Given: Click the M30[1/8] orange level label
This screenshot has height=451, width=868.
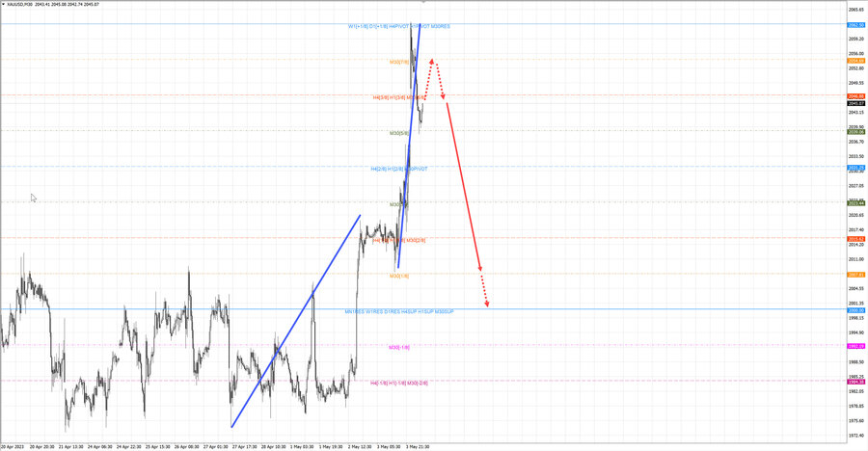Looking at the screenshot, I should pos(399,277).
